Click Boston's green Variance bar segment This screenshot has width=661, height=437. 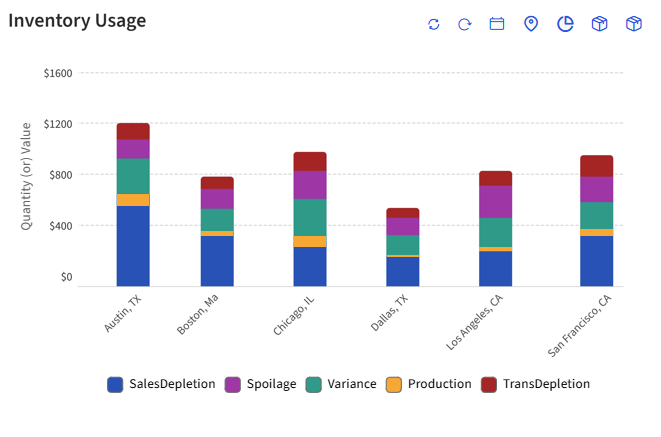click(x=217, y=219)
